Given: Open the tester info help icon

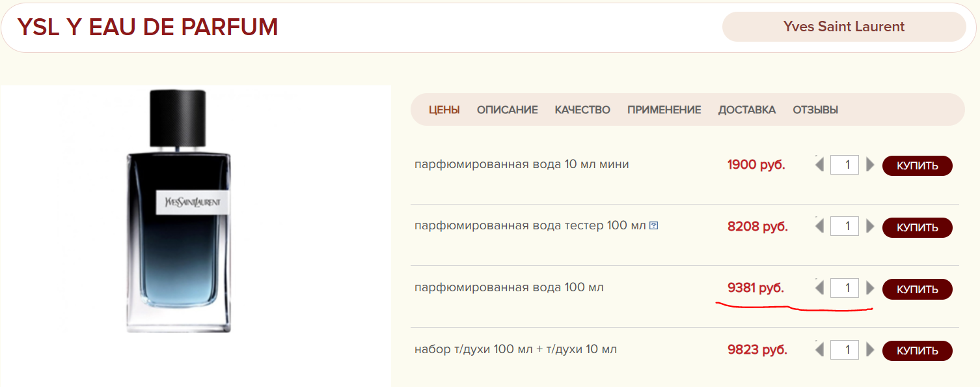Looking at the screenshot, I should point(654,225).
